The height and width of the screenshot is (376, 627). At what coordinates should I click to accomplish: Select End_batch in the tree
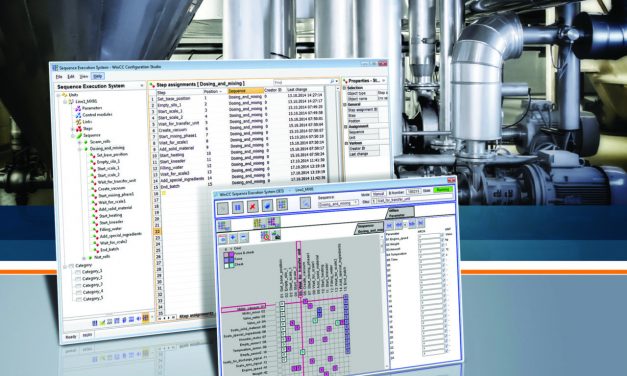click(110, 249)
